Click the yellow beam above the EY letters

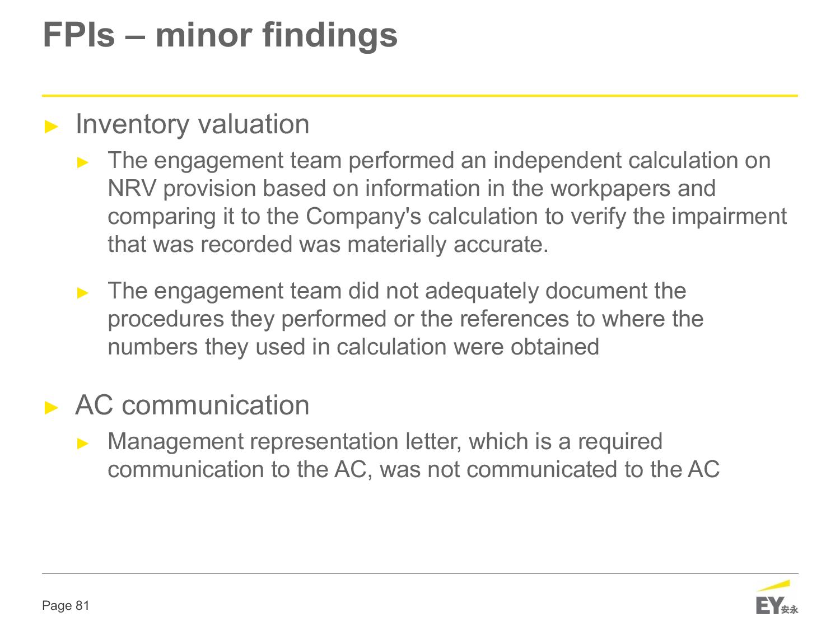[773, 586]
